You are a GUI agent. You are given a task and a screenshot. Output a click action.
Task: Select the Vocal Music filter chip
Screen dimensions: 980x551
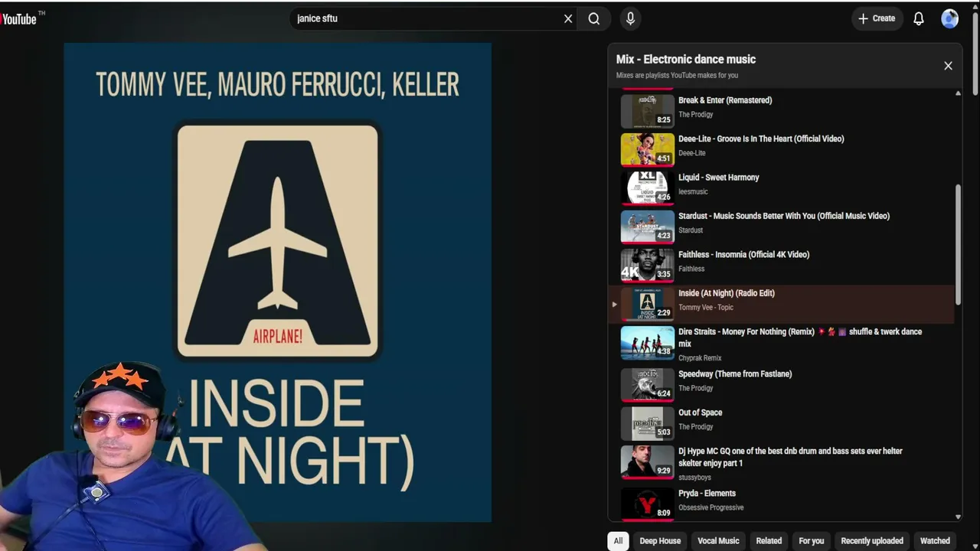(718, 541)
